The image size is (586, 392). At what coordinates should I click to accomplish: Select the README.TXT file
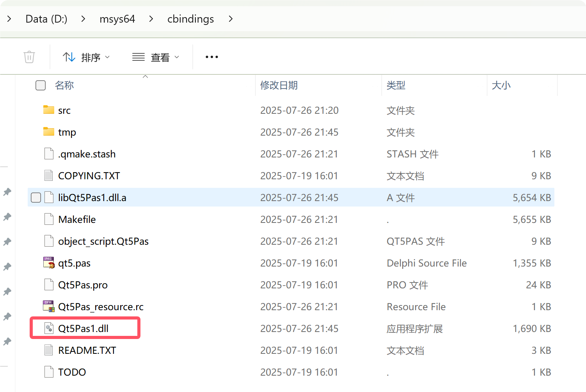(x=87, y=350)
